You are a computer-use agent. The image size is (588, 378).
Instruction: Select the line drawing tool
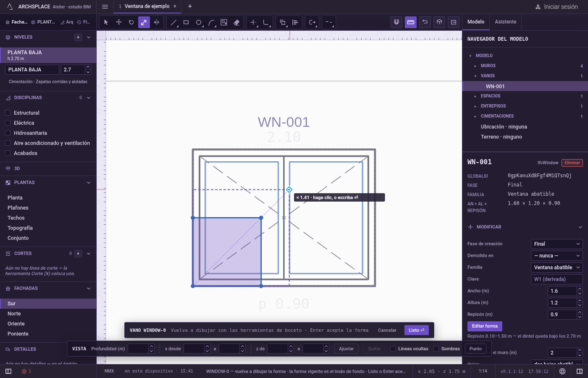[x=173, y=22]
